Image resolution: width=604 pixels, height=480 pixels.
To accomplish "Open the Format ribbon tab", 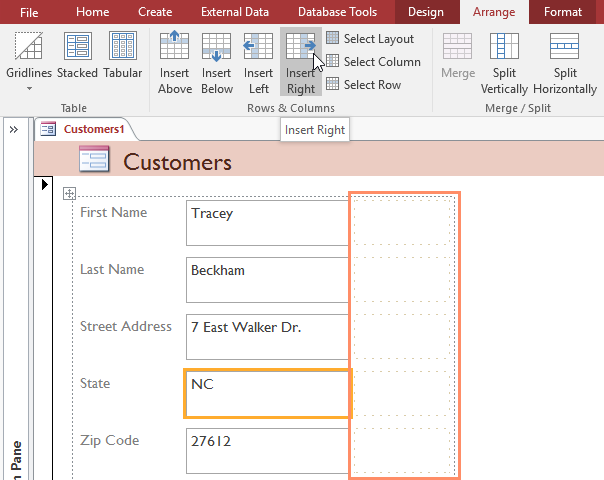I will (563, 12).
